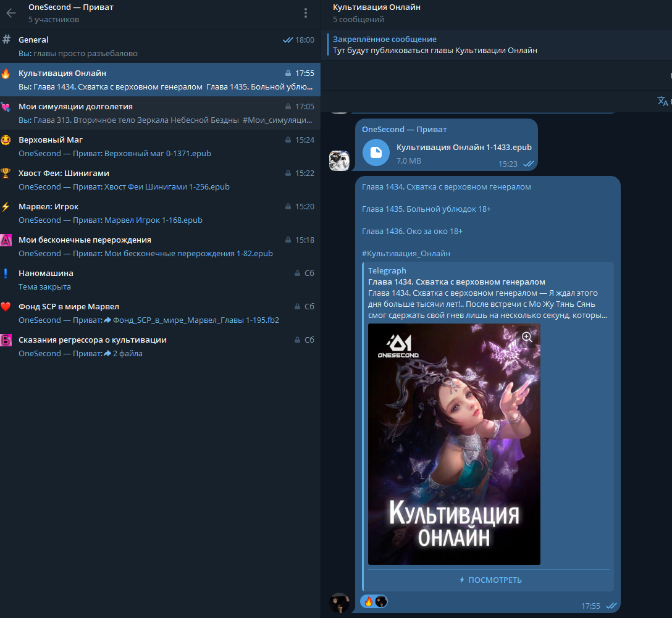Viewport: 672px width, 618px height.
Task: Click the red heart icon of Фонд SCP topic
Action: pos(6,307)
